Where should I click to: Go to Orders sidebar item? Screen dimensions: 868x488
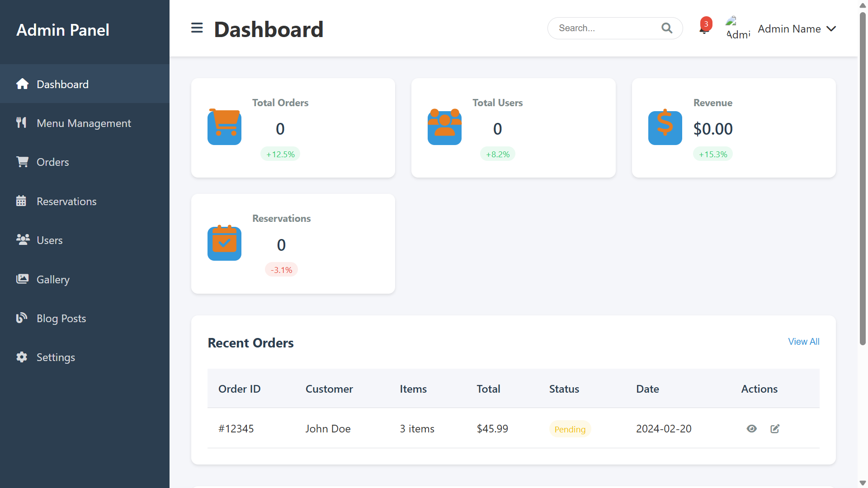tap(85, 162)
